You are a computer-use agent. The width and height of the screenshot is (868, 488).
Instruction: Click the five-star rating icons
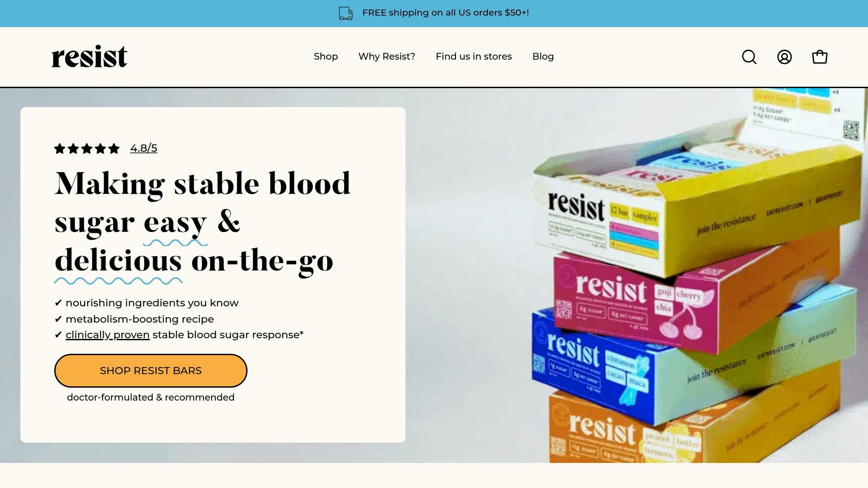[87, 149]
